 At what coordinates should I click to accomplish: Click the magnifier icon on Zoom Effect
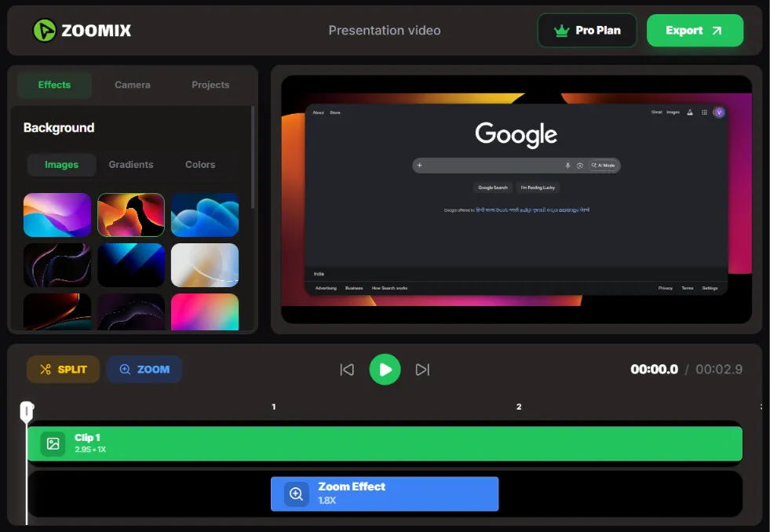pos(297,494)
